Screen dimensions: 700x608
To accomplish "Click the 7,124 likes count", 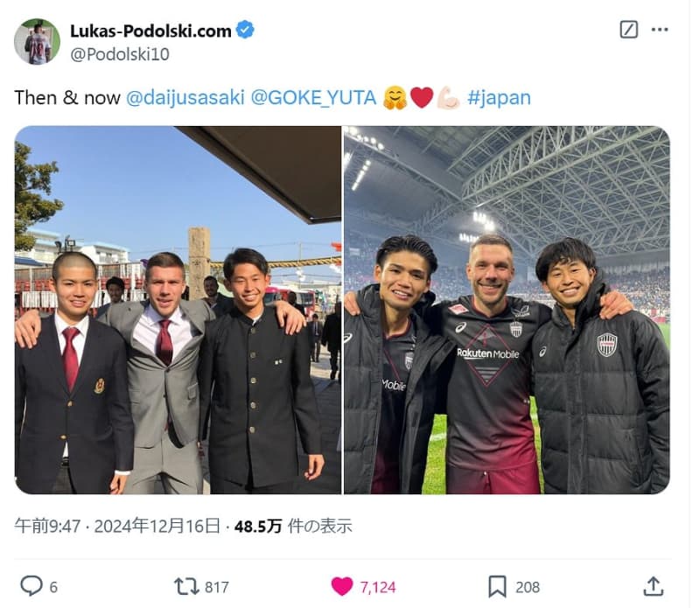I will (378, 587).
